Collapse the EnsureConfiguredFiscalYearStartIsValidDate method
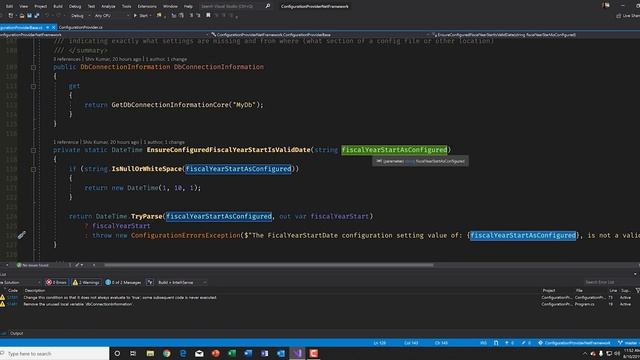 tap(33, 150)
